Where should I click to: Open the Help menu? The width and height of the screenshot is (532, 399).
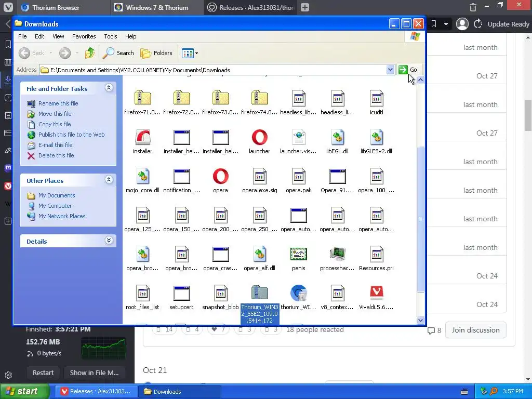[130, 36]
